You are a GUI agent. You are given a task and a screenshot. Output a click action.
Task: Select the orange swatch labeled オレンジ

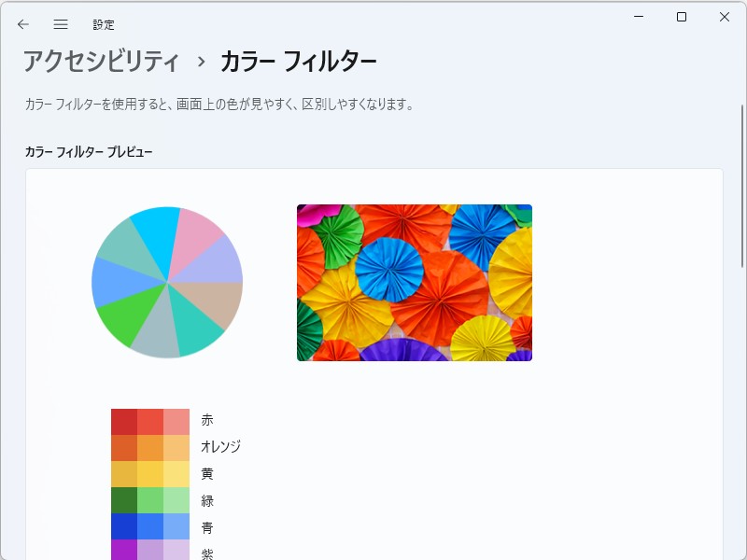click(x=149, y=446)
